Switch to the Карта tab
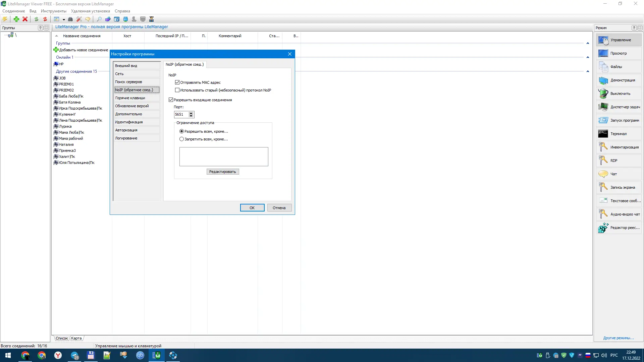 pos(76,338)
